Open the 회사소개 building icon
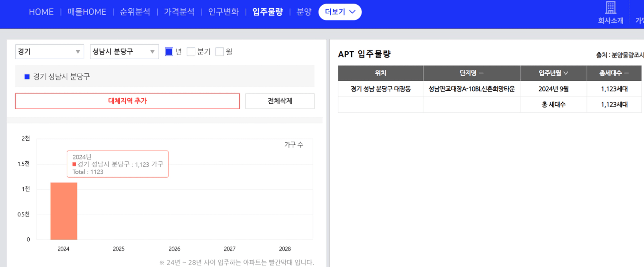 (x=610, y=7)
